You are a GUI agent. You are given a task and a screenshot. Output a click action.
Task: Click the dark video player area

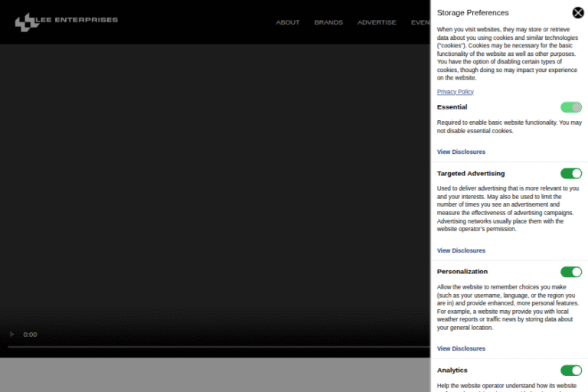coord(214,184)
